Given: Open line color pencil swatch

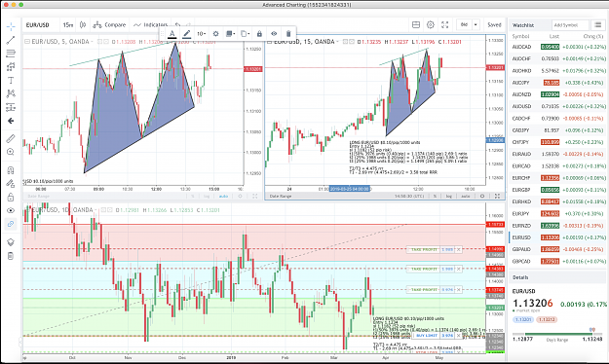Looking at the screenshot, I should click(187, 34).
